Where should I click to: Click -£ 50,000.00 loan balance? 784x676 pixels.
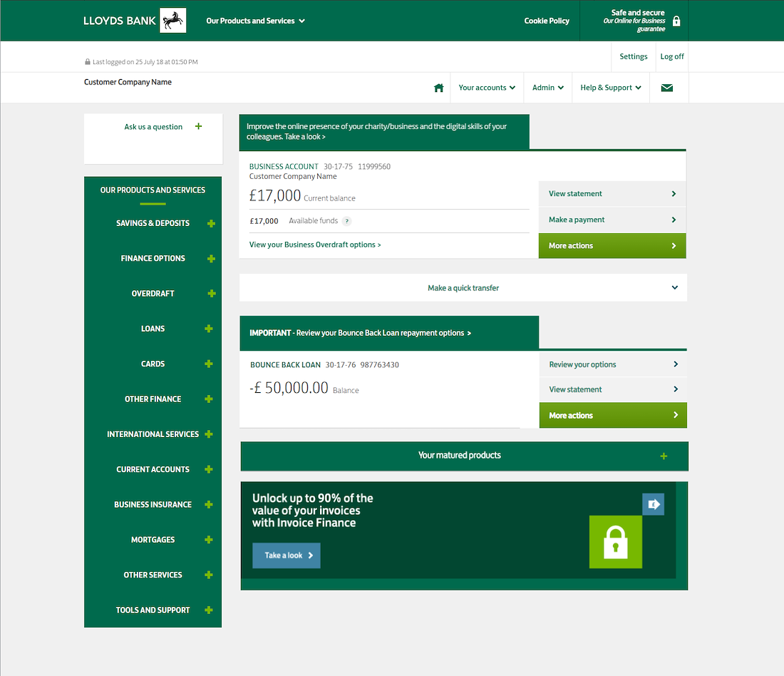coord(289,388)
